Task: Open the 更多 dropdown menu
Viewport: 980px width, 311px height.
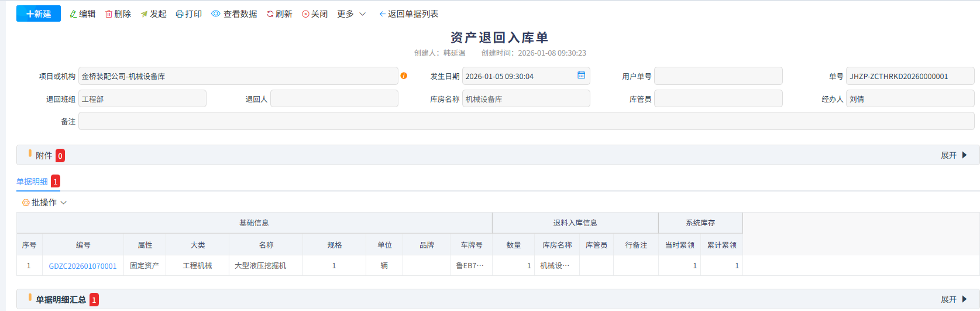Action: tap(351, 14)
